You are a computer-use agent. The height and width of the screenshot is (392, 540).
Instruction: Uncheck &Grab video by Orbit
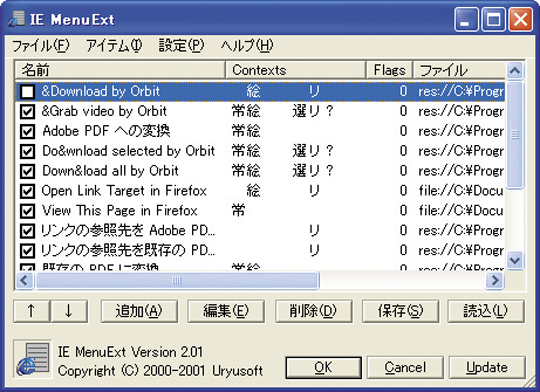coord(28,112)
